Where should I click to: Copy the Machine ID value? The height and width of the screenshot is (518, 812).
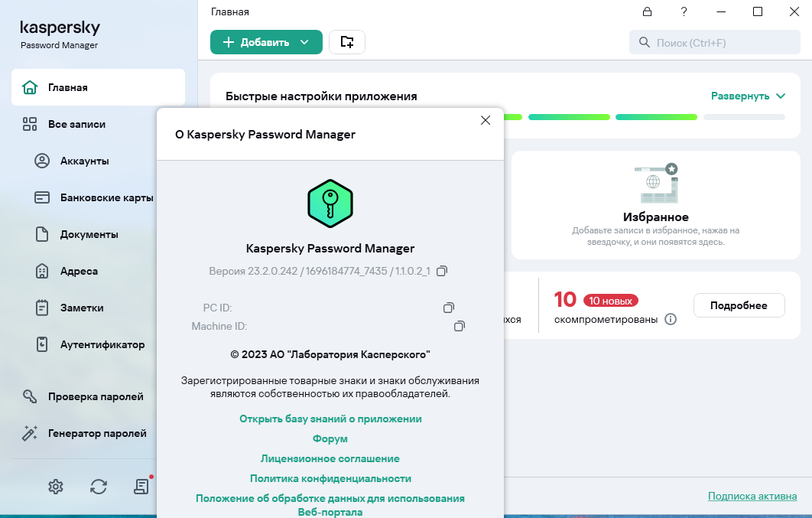pos(460,326)
